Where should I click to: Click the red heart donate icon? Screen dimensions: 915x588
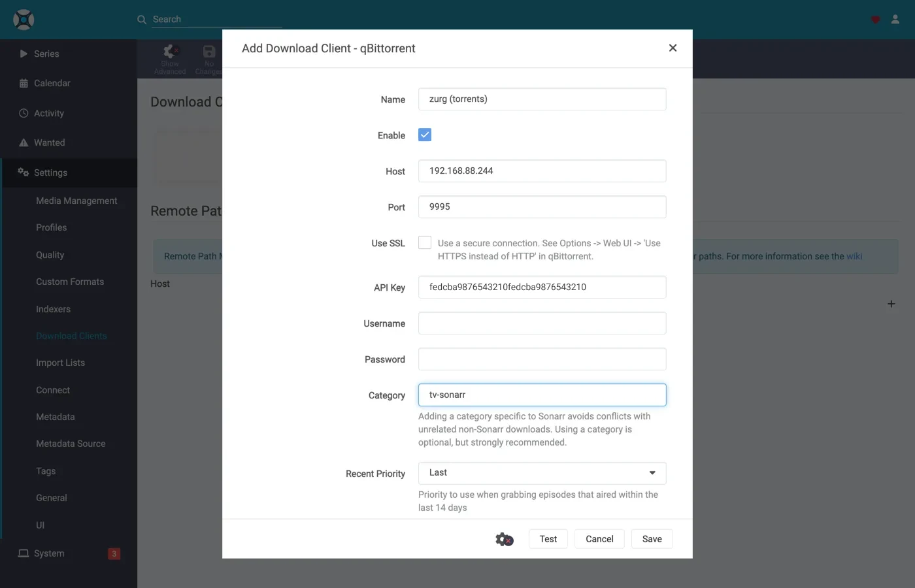click(876, 20)
